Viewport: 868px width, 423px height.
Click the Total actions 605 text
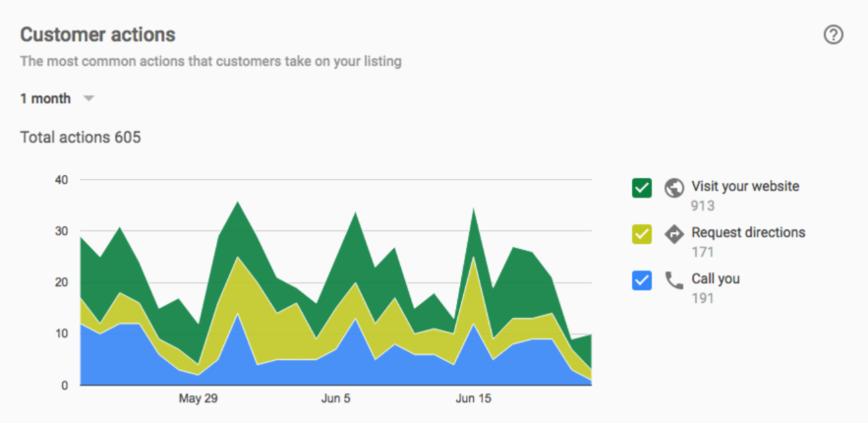tap(80, 137)
